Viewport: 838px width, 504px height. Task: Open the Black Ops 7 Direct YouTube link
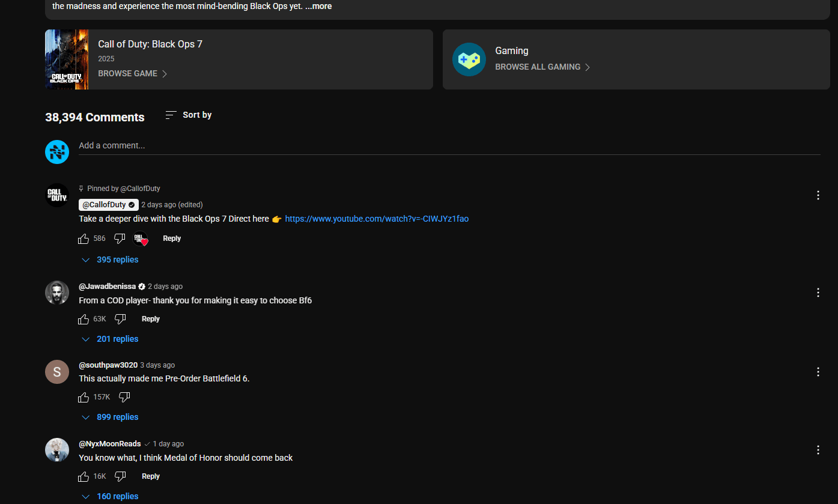click(377, 219)
